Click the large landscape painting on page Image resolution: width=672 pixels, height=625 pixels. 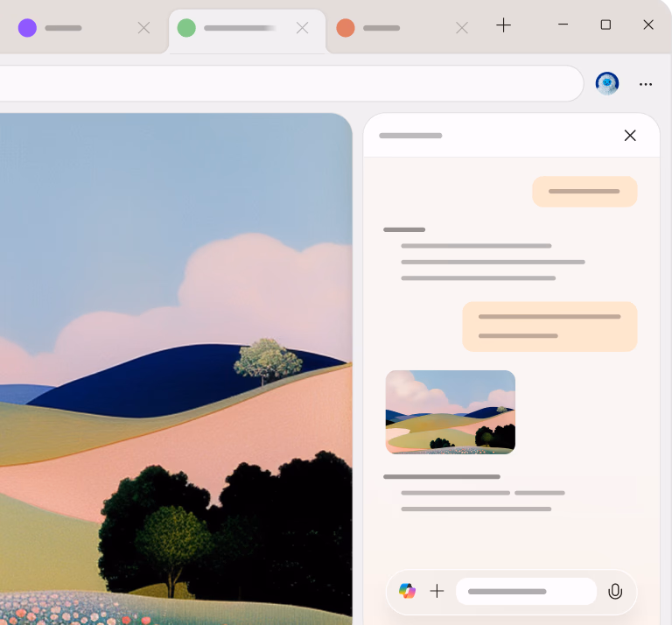[x=175, y=368]
